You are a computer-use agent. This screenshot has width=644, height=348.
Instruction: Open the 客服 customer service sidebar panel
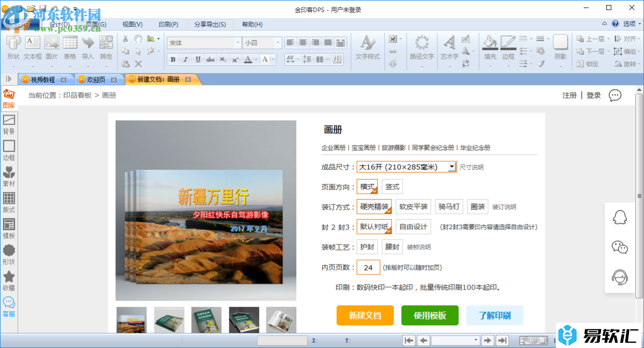[x=9, y=307]
